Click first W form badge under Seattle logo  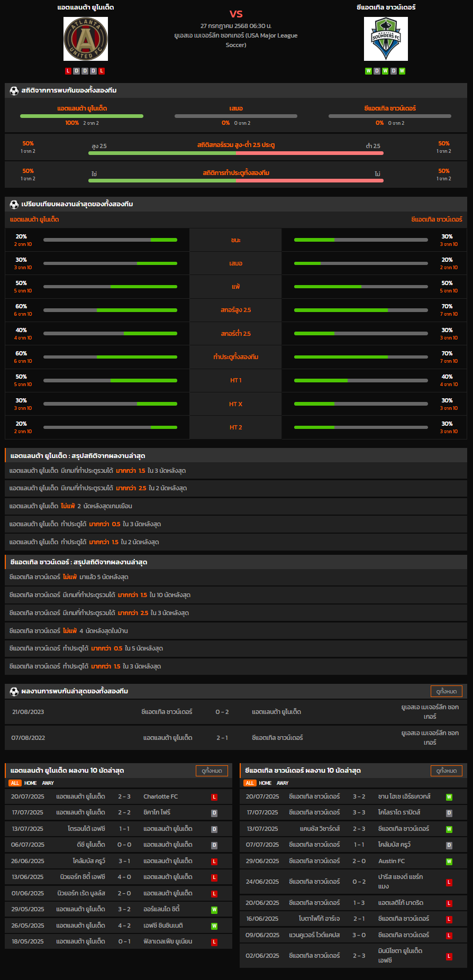tap(368, 71)
